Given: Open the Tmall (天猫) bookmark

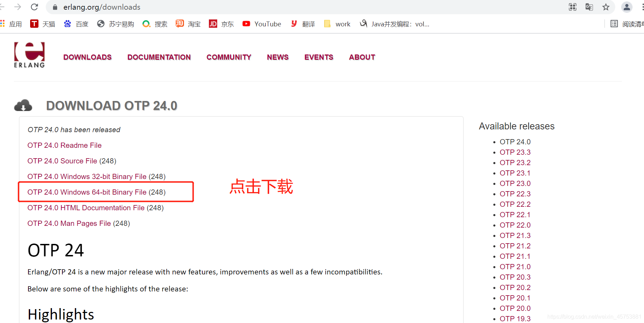Looking at the screenshot, I should point(43,24).
